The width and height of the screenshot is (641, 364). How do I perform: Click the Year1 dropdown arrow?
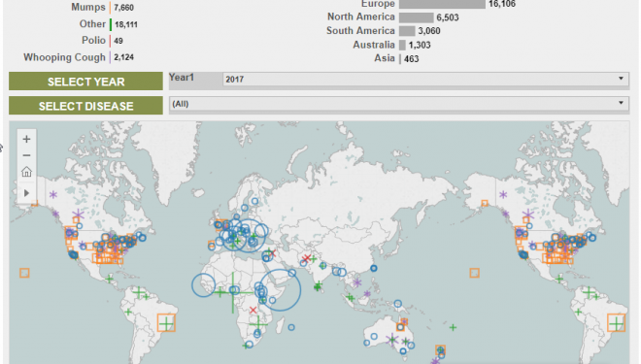pos(621,79)
